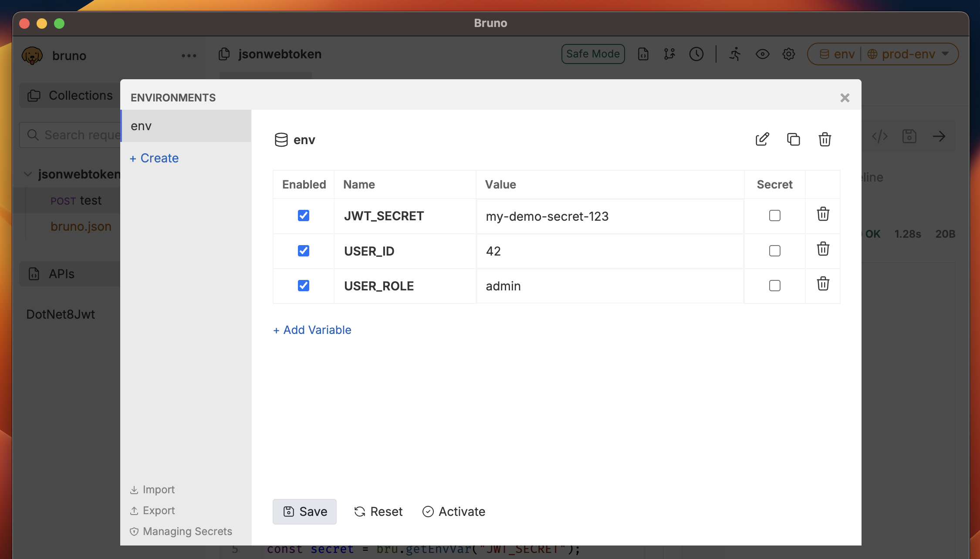
Task: Open the bruno workspace options menu
Action: [x=188, y=55]
